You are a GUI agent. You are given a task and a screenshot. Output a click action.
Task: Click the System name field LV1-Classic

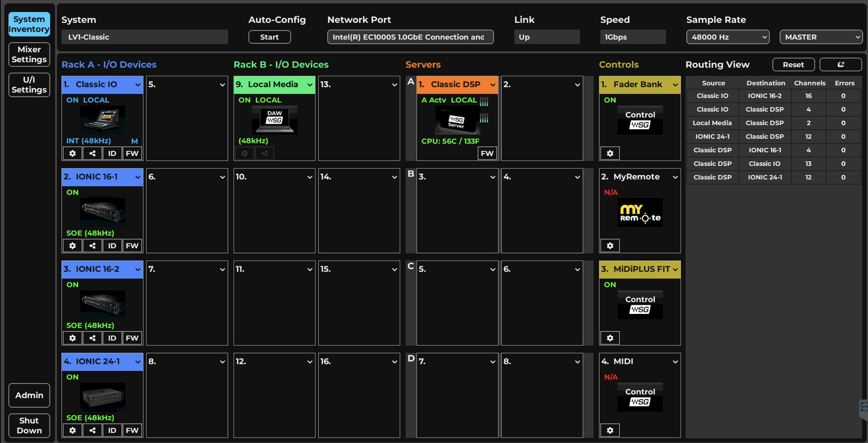coord(144,37)
